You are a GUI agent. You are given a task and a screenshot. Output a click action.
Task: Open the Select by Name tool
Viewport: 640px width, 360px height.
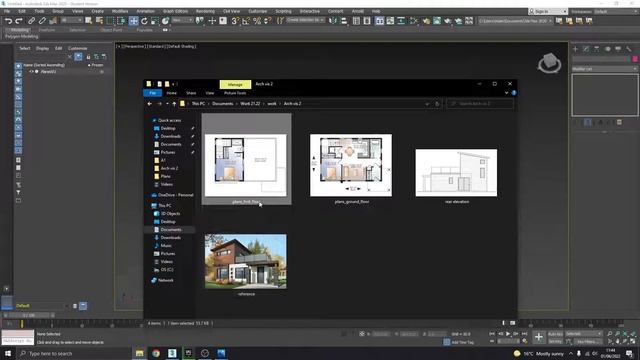tap(99, 21)
